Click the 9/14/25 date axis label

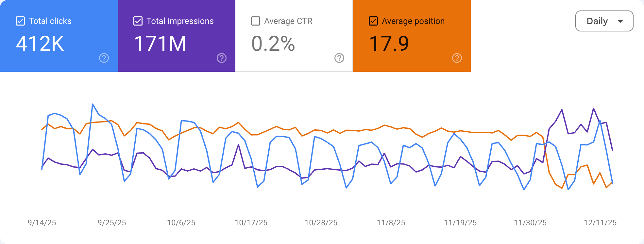pos(42,223)
